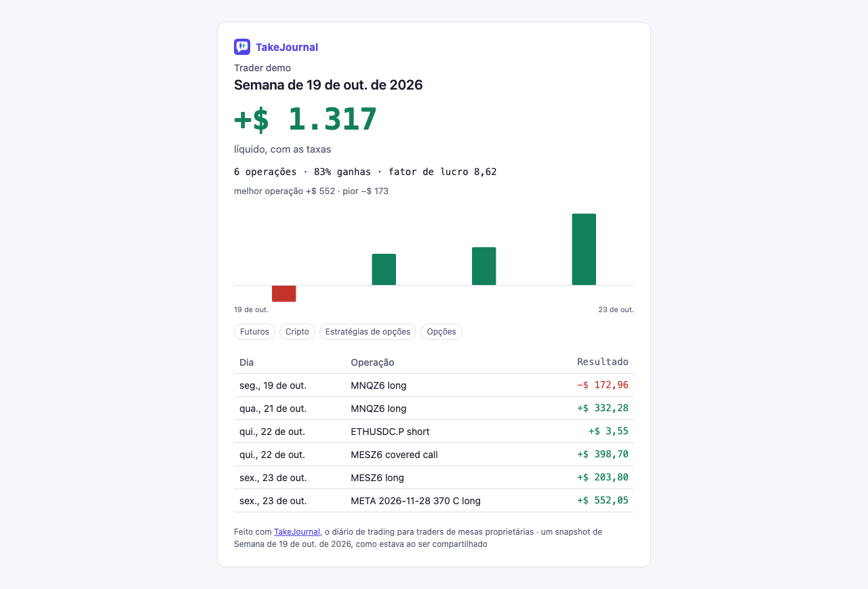
Task: Click the ETHUSDC.P short operation
Action: click(x=390, y=432)
